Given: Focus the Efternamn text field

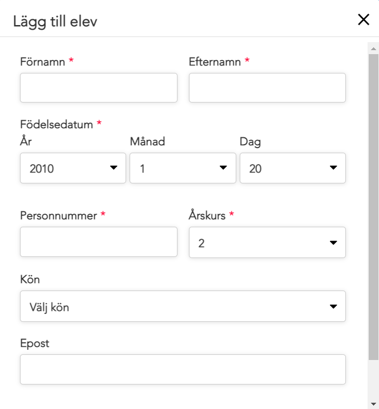Looking at the screenshot, I should click(x=267, y=88).
